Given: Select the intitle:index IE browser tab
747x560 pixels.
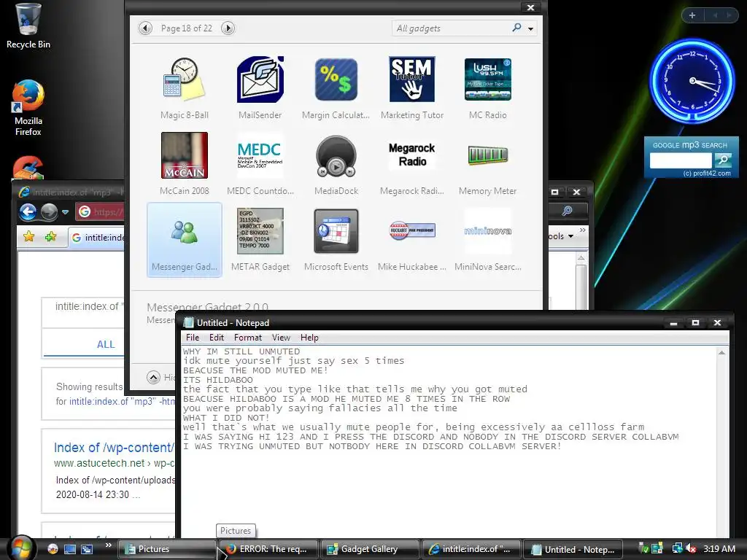Looking at the screenshot, I should coord(98,237).
